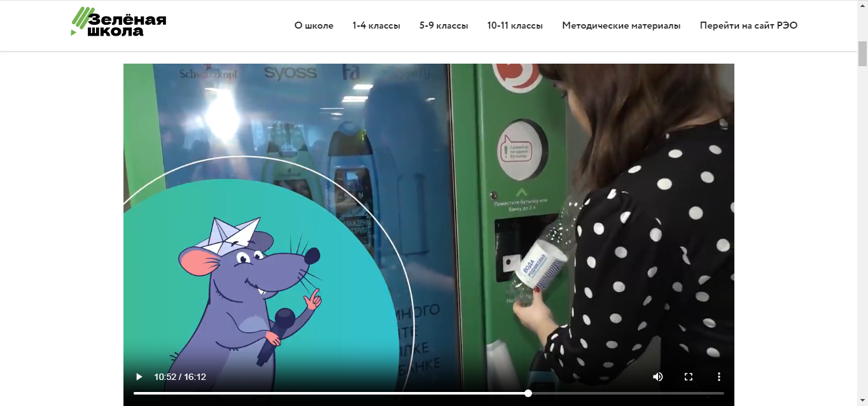868x406 pixels.
Task: Click the page vertical scrollbar thumb
Action: click(x=863, y=53)
